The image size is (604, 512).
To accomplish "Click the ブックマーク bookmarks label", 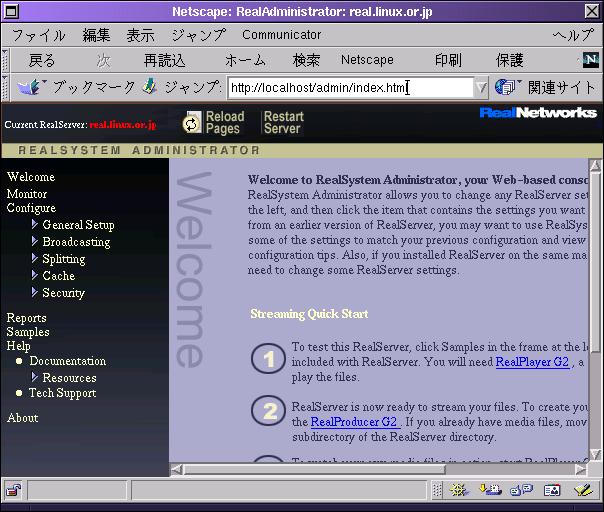I will pos(94,87).
